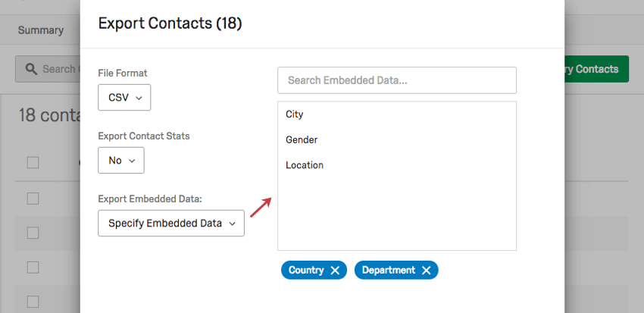
Task: Select Location from the embedded data list
Action: point(305,165)
